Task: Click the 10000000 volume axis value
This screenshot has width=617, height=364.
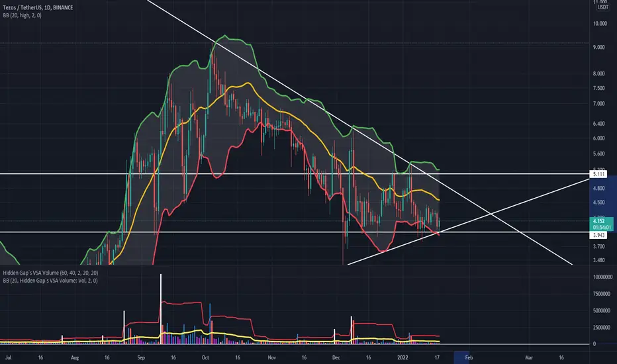Action: [602, 277]
